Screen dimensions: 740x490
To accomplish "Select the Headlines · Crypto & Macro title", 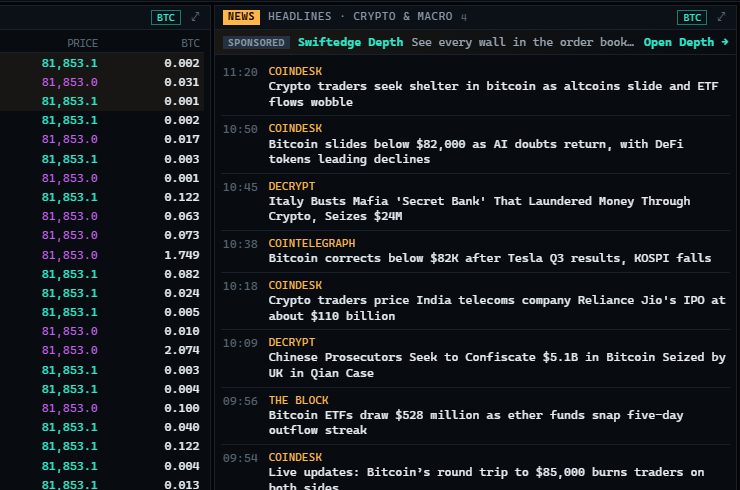I will 360,17.
